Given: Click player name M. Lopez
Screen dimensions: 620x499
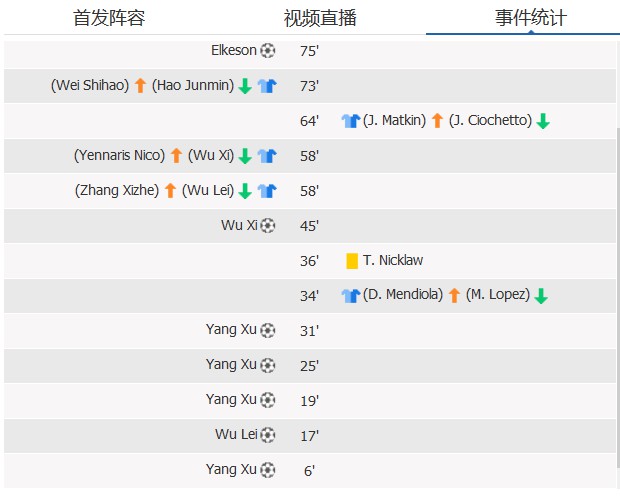Looking at the screenshot, I should tap(497, 295).
